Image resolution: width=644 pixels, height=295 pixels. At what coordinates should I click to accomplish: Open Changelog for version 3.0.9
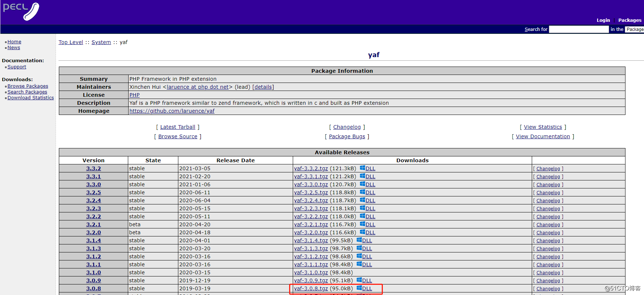[x=548, y=281]
